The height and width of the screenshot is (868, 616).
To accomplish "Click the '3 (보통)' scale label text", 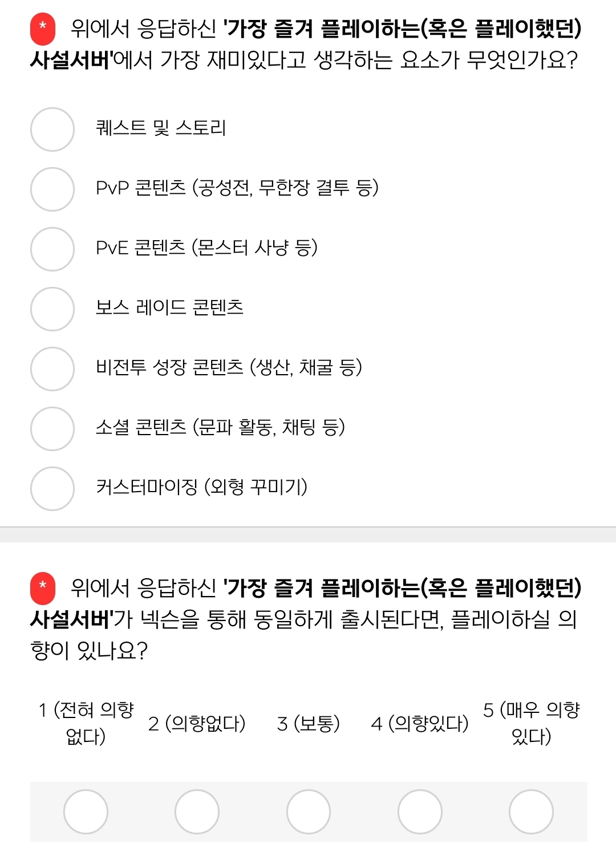I will pyautogui.click(x=309, y=724).
